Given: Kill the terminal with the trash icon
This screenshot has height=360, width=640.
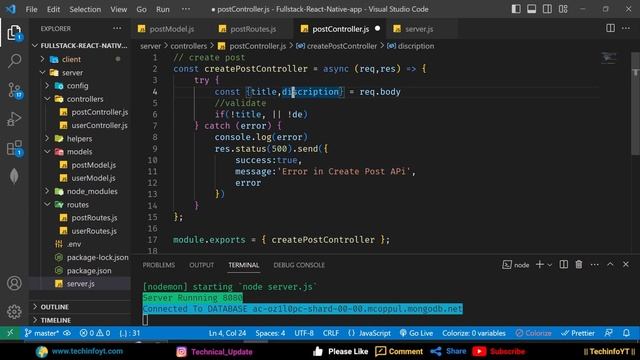Looking at the screenshot, I should coord(579,264).
